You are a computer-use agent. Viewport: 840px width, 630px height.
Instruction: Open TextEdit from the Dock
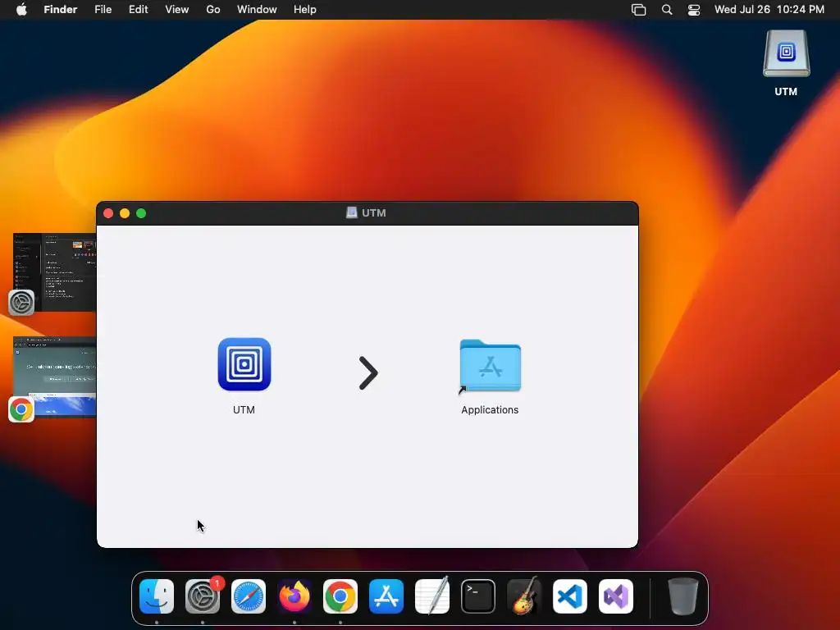pos(432,596)
